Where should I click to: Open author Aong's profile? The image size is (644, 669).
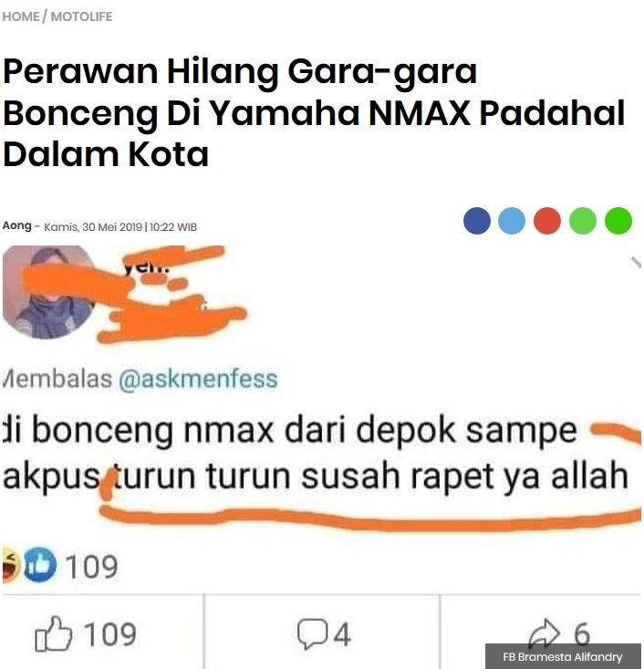[x=16, y=225]
